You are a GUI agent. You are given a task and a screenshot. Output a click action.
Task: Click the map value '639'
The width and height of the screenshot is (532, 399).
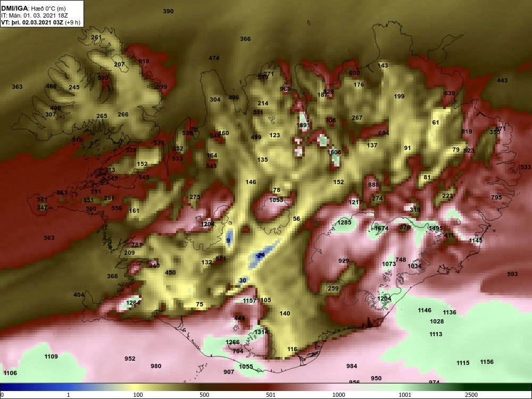pyautogui.click(x=450, y=93)
